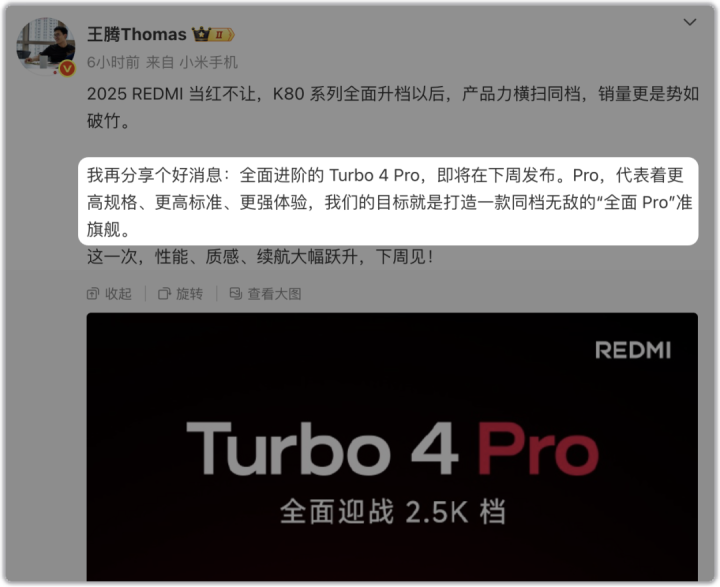720x587 pixels.
Task: Rotate the image with 旋转
Action: coord(180,294)
